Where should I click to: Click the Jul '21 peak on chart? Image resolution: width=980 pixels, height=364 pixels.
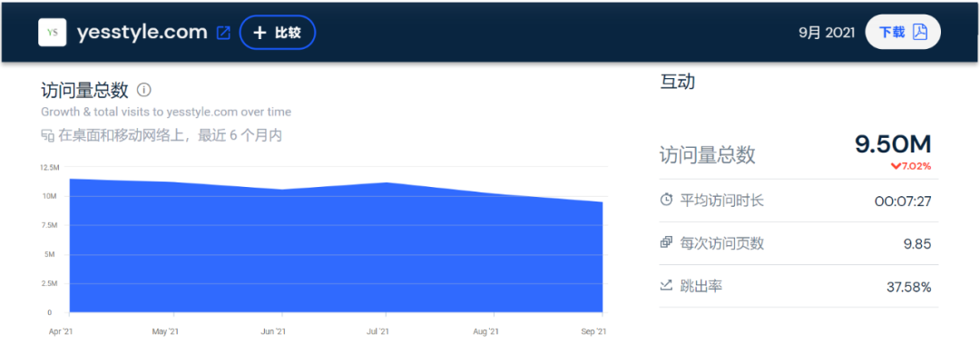pyautogui.click(x=387, y=183)
